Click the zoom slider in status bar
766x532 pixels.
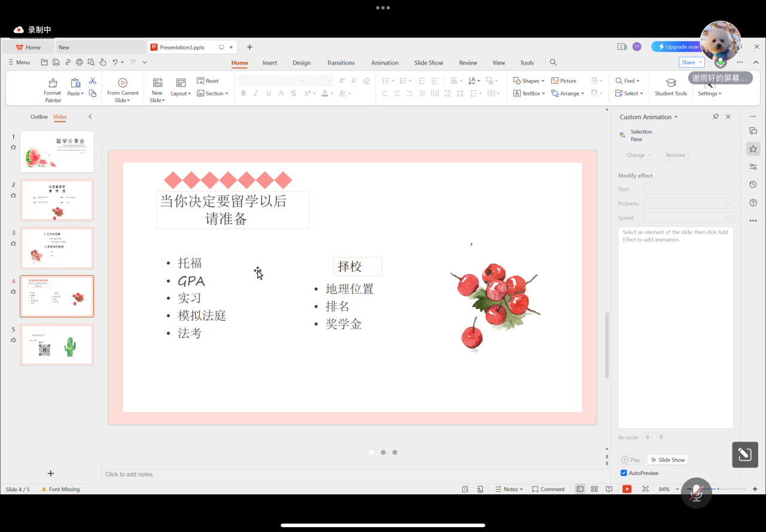(718, 489)
